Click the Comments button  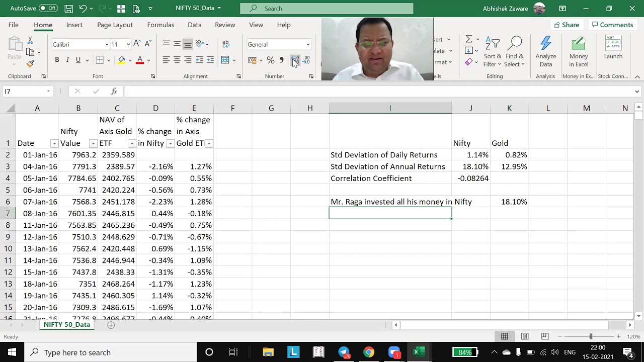(612, 25)
